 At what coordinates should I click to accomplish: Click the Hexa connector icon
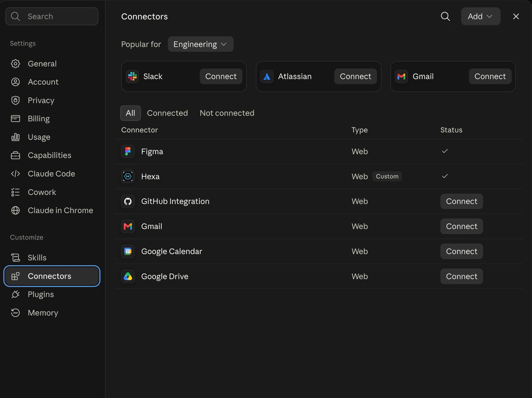(x=128, y=176)
